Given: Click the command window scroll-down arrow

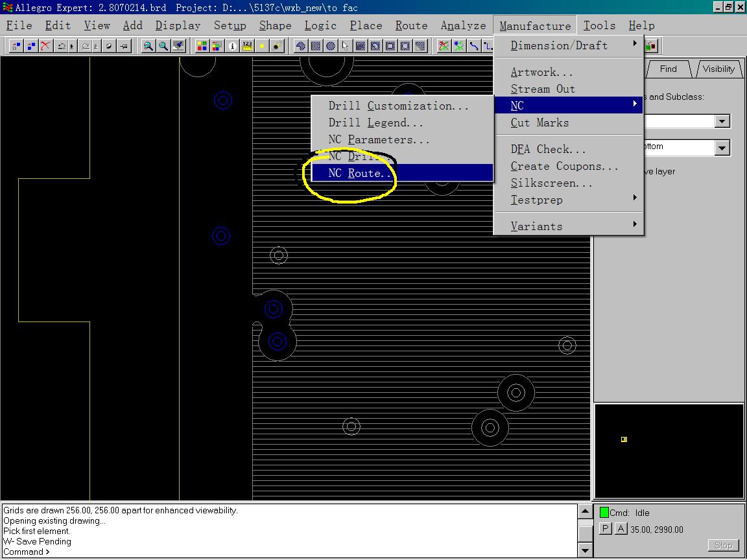Looking at the screenshot, I should coord(585,551).
